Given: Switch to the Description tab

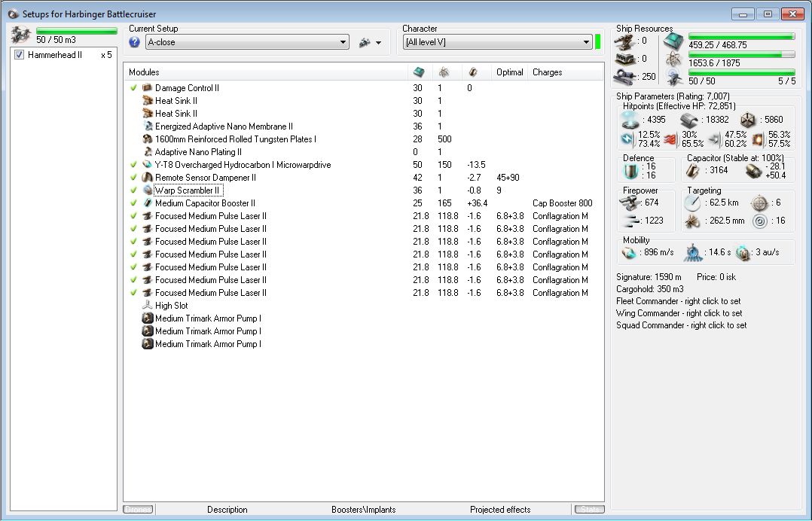Looking at the screenshot, I should click(227, 510).
